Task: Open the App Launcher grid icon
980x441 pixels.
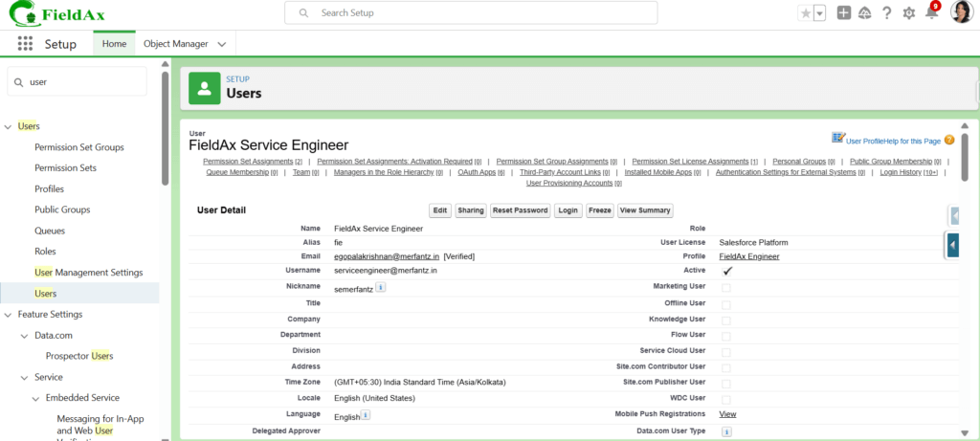Action: (x=25, y=44)
